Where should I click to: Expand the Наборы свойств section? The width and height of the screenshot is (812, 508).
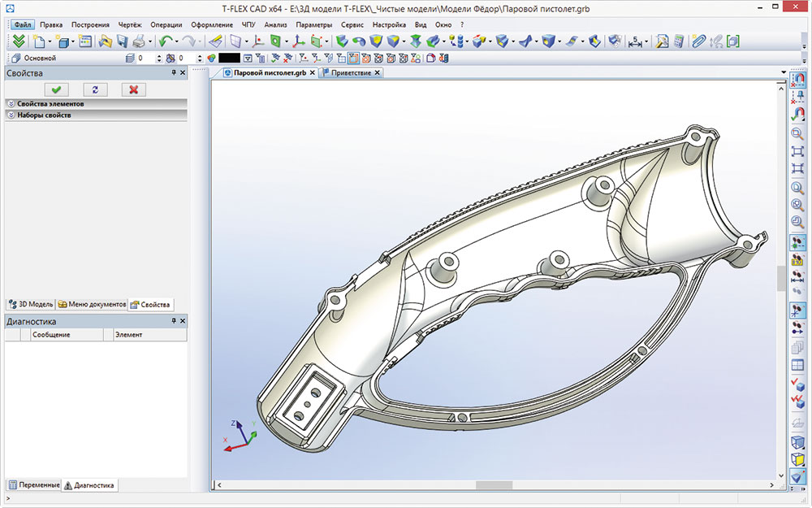click(44, 115)
